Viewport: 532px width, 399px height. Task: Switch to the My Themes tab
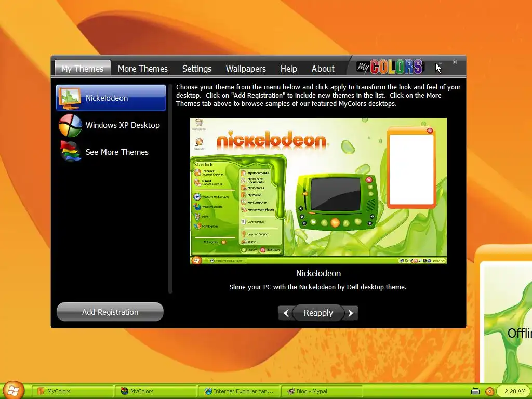click(x=83, y=69)
